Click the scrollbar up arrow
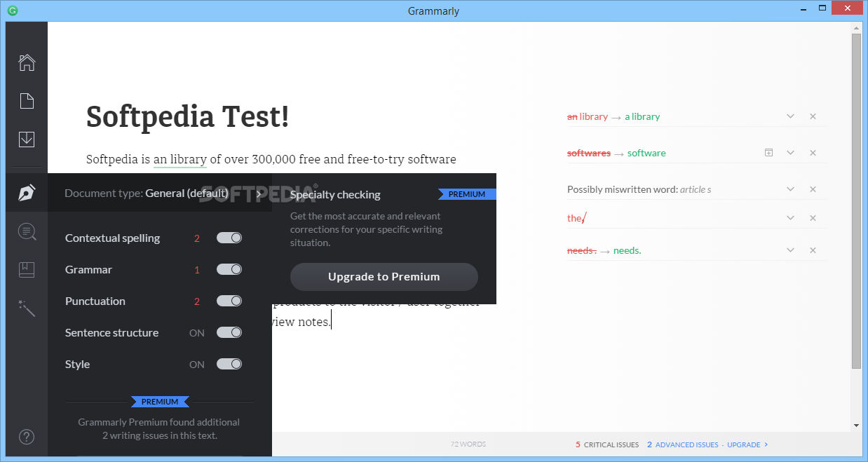 (x=856, y=27)
